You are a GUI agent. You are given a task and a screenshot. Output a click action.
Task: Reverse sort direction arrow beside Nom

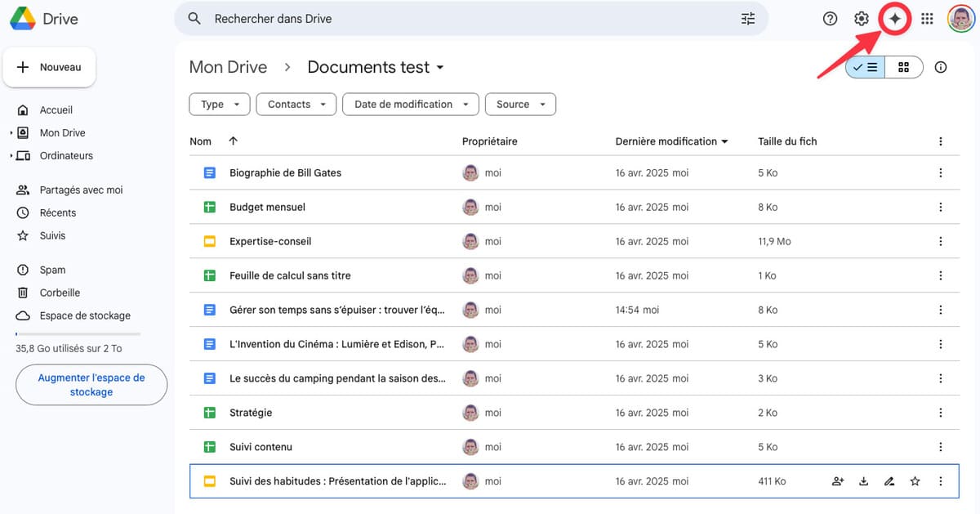point(233,141)
